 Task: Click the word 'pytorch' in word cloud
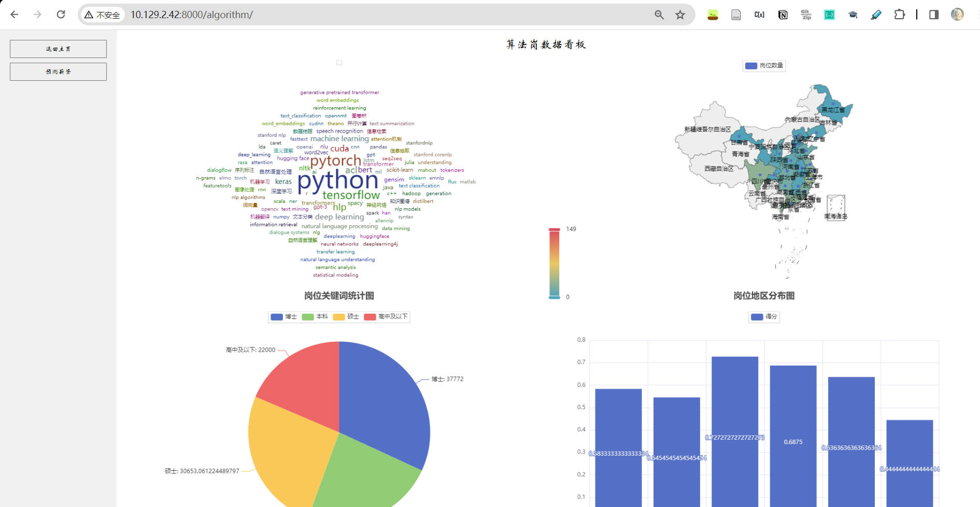point(335,161)
